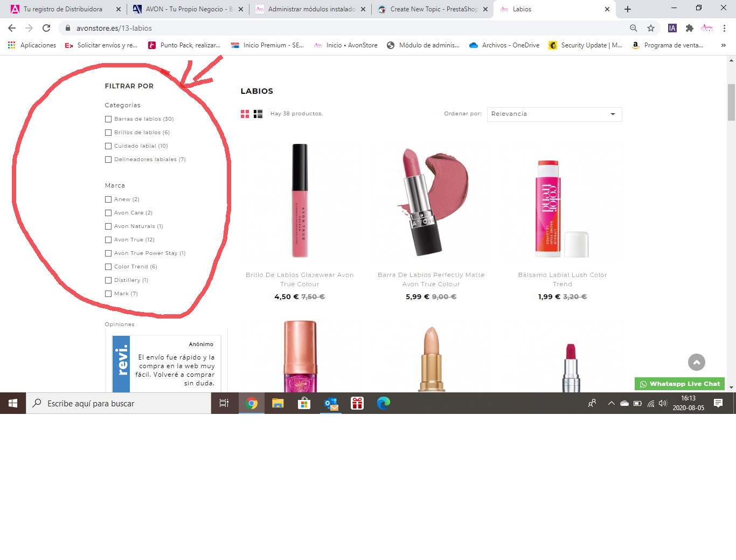Open Bálsamo Labial Lush Color Trend link
Screen dimensions: 736x560
pyautogui.click(x=563, y=279)
